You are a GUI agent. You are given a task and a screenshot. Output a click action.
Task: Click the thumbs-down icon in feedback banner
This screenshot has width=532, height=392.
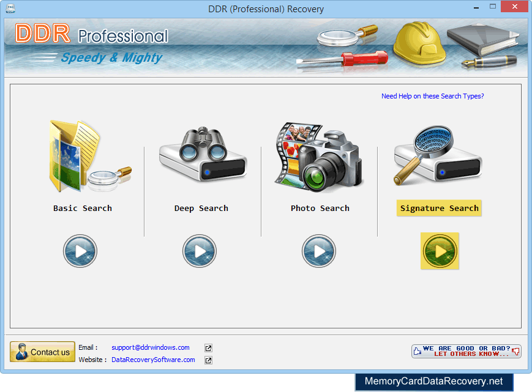(515, 351)
